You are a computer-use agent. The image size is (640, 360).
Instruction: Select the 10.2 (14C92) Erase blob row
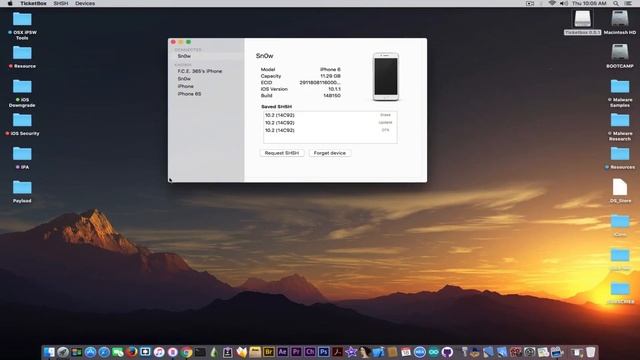(330, 115)
